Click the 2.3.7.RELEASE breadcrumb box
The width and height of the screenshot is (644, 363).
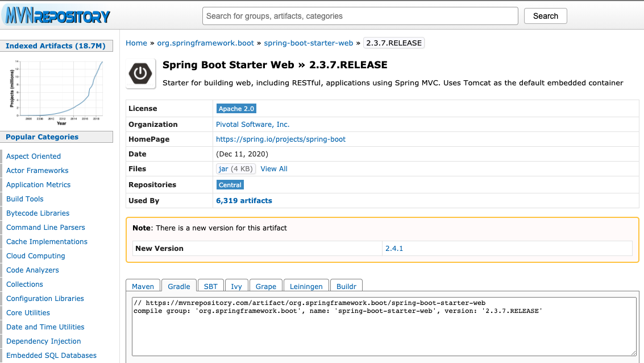coord(394,43)
